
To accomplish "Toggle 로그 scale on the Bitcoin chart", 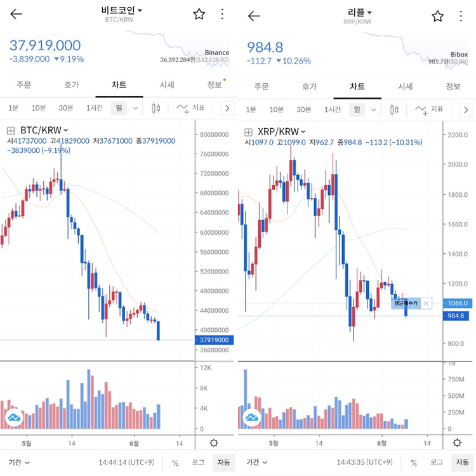I will coord(198,462).
